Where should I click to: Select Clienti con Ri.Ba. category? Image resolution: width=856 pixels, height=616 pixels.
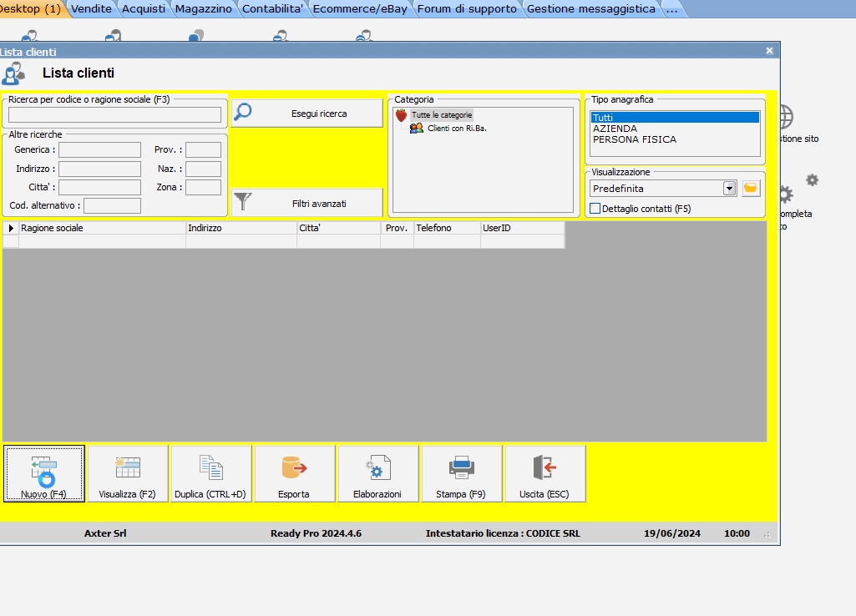(x=457, y=129)
